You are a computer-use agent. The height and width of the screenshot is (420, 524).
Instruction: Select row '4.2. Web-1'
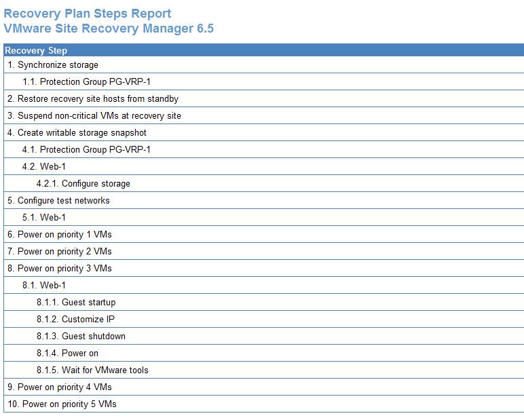coord(263,167)
